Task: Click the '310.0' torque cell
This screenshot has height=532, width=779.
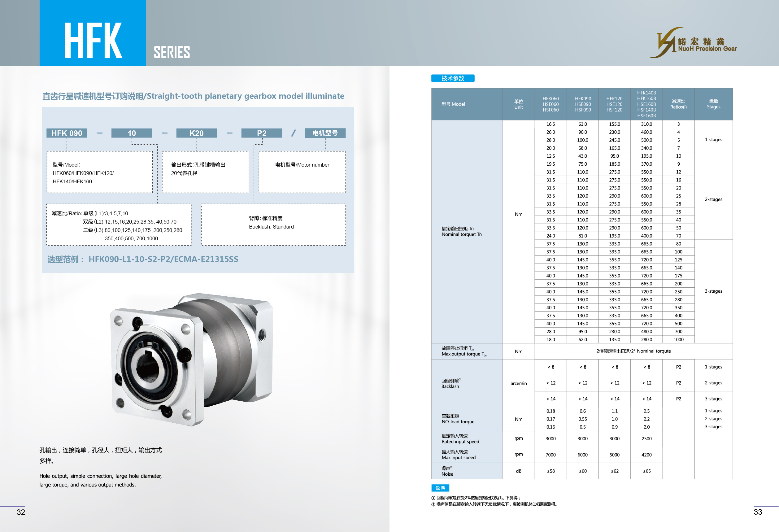Action: 646,124
